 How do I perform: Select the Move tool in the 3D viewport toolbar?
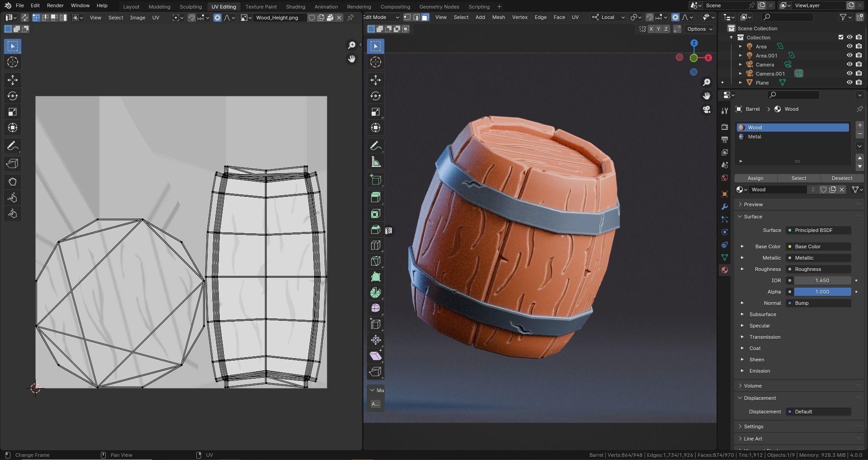pyautogui.click(x=376, y=80)
